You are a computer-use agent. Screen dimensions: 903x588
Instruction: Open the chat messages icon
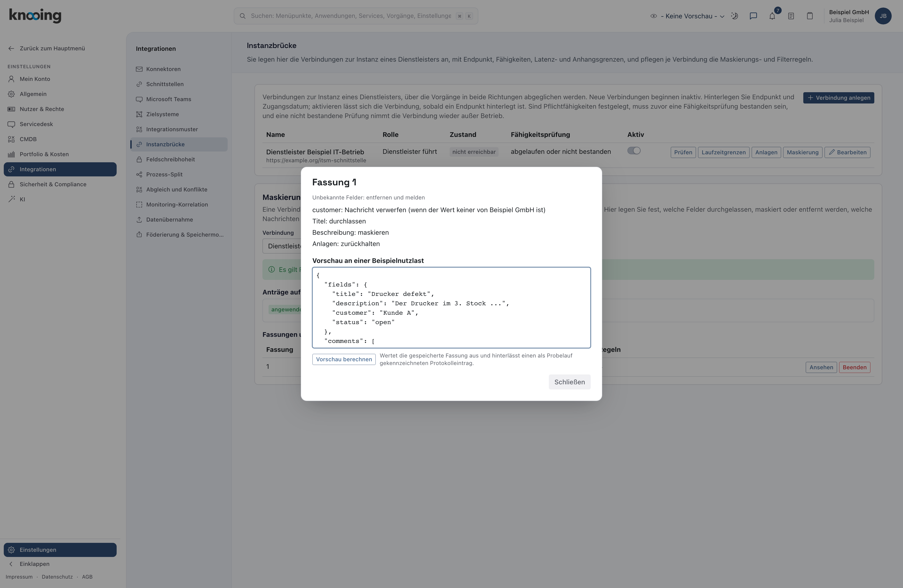coord(753,16)
